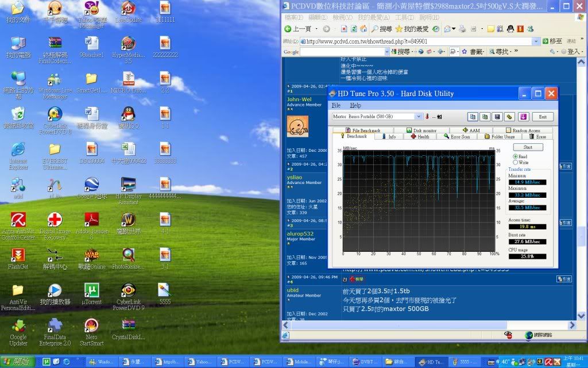Click Internet Explorer's Print icon
This screenshot has height=368, width=588.
click(x=462, y=29)
